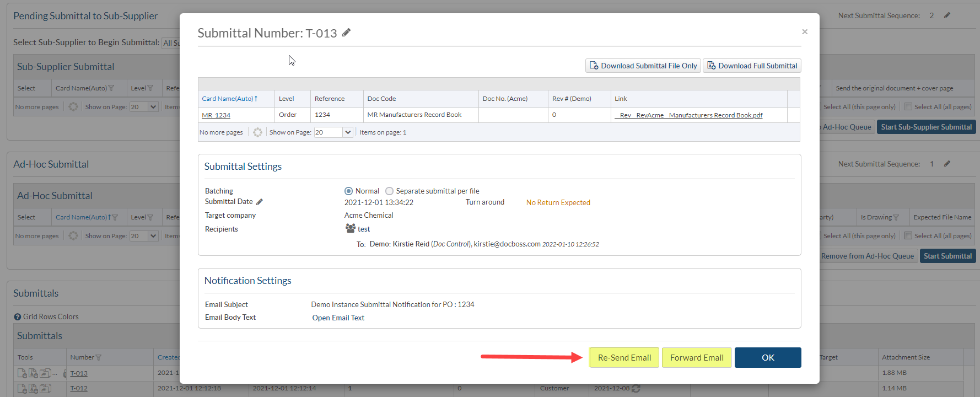Sort by Card Name(Auto) in the modal grid
Viewport: 980px width, 397px height.
point(229,99)
